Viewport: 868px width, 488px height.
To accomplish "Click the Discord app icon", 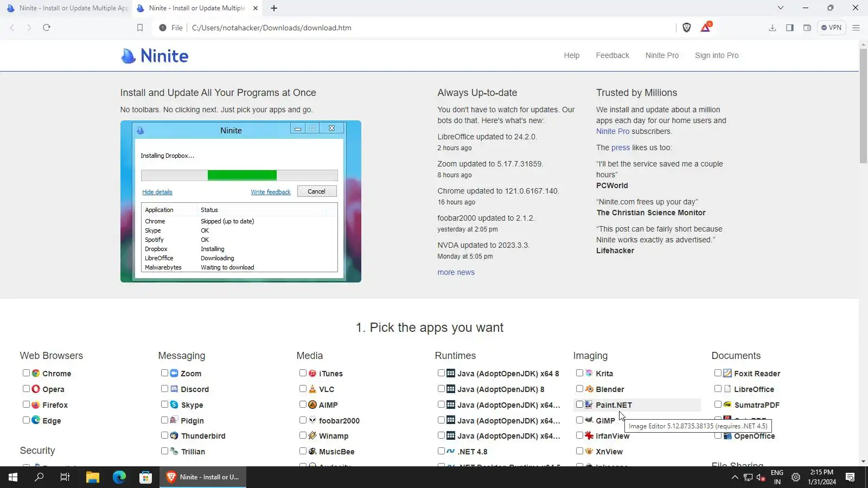I will pos(174,389).
